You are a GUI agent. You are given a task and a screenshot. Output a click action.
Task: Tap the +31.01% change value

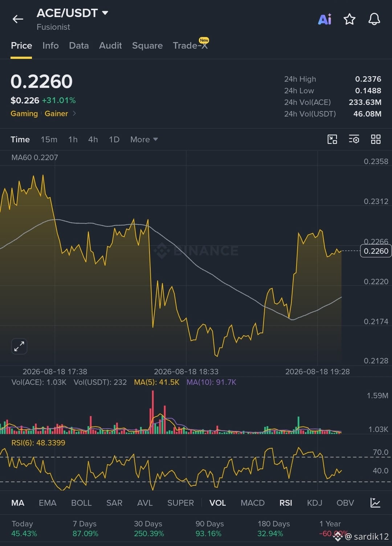pos(59,101)
